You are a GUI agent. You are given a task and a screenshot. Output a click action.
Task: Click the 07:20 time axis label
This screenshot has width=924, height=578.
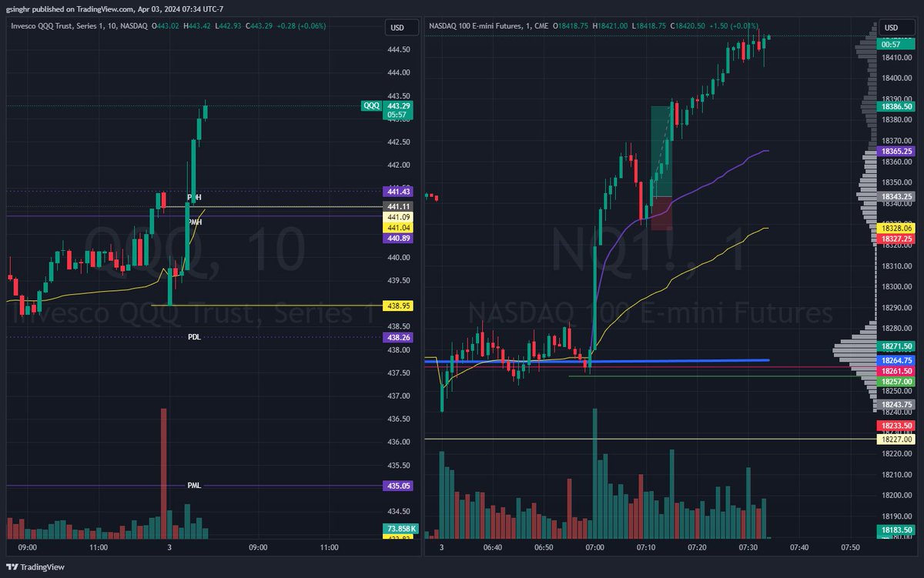click(698, 547)
